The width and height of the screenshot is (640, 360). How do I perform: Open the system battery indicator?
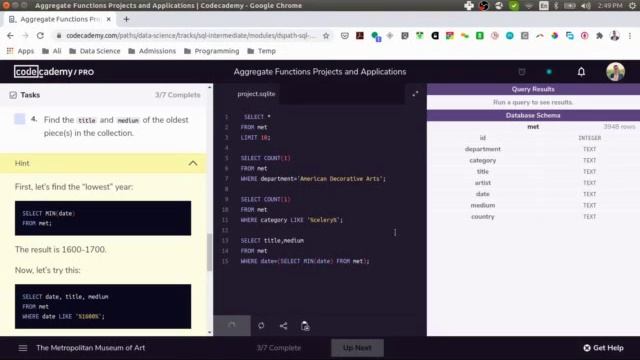click(x=569, y=6)
